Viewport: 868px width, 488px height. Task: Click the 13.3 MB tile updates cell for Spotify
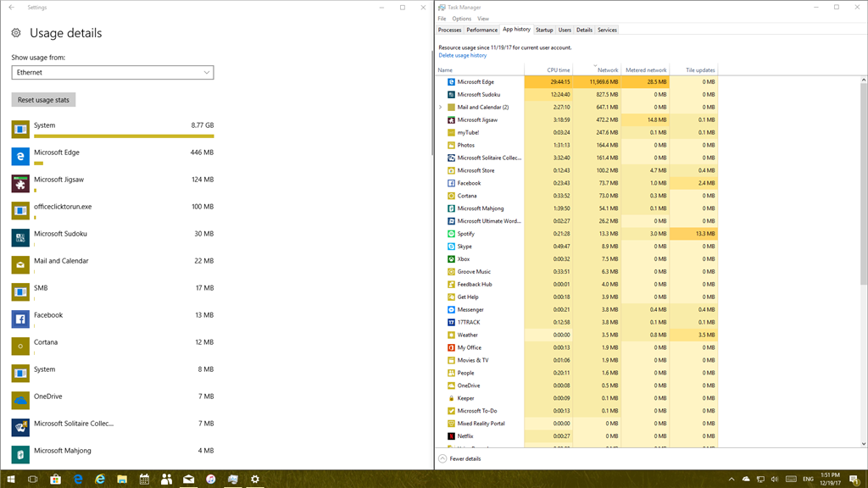click(693, 234)
